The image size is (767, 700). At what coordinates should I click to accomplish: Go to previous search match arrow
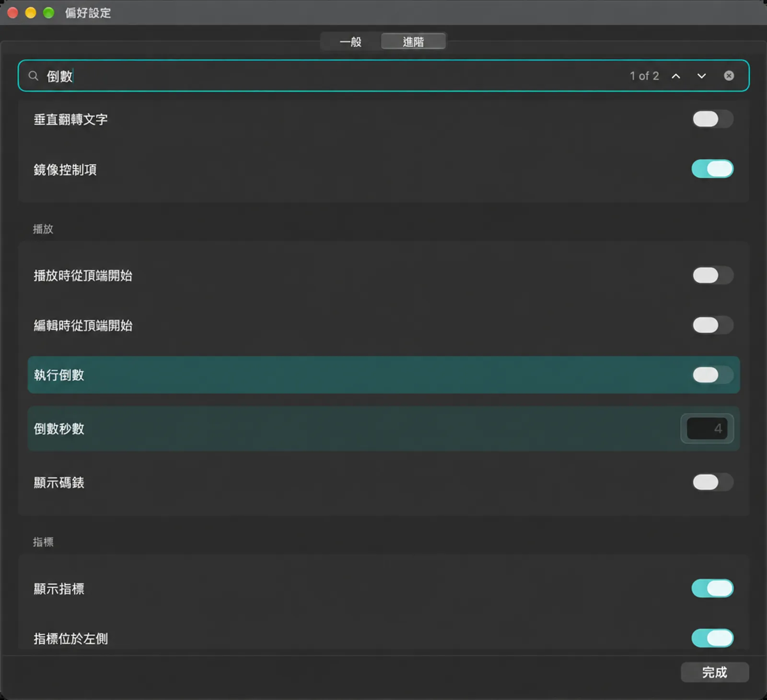tap(676, 76)
